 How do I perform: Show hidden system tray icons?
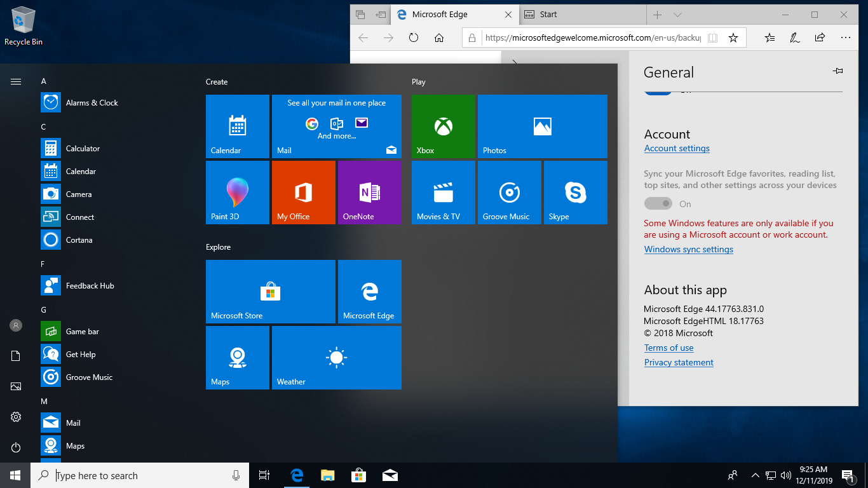(x=755, y=475)
